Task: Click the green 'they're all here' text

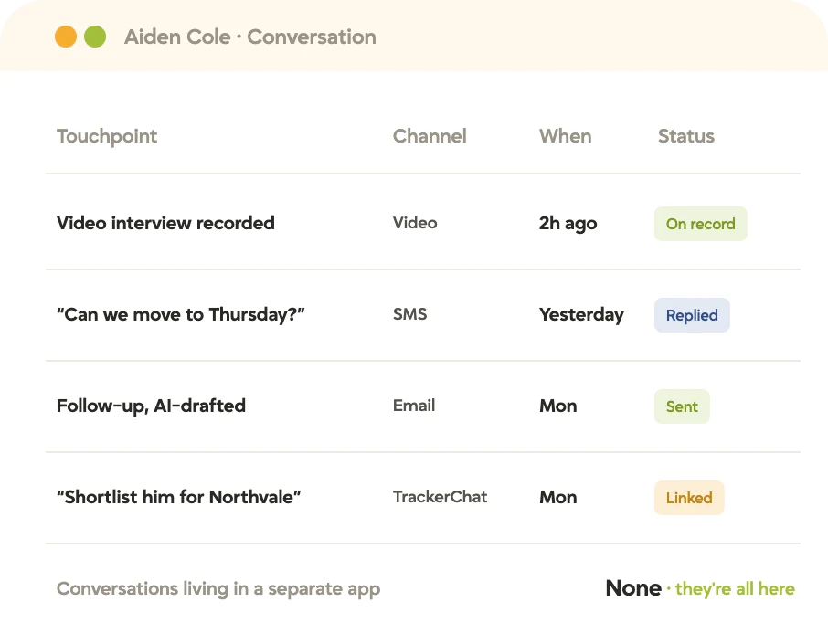Action: pos(735,588)
